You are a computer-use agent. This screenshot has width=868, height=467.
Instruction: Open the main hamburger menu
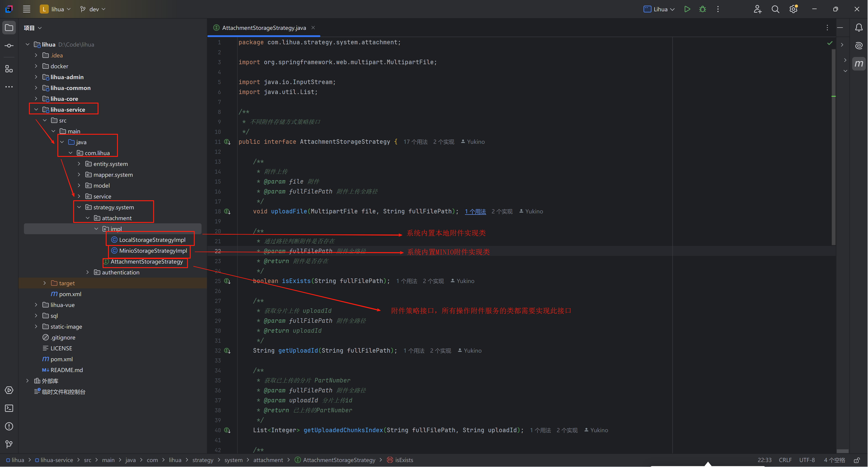tap(27, 9)
